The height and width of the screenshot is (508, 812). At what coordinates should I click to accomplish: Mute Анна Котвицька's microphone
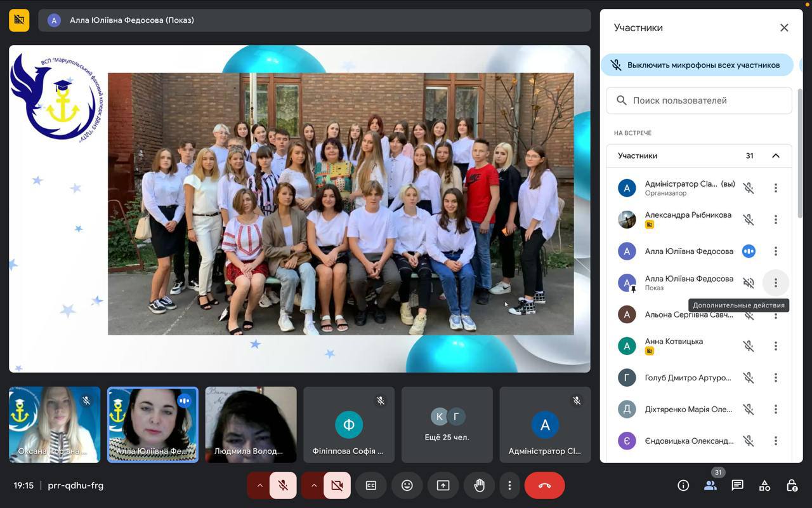coord(749,346)
